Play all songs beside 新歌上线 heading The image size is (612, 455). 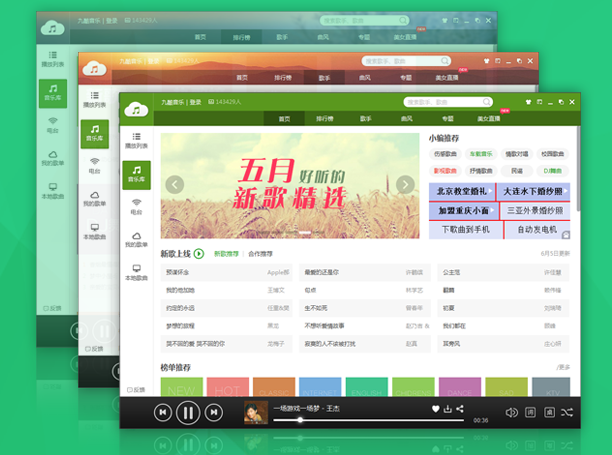[x=199, y=254]
